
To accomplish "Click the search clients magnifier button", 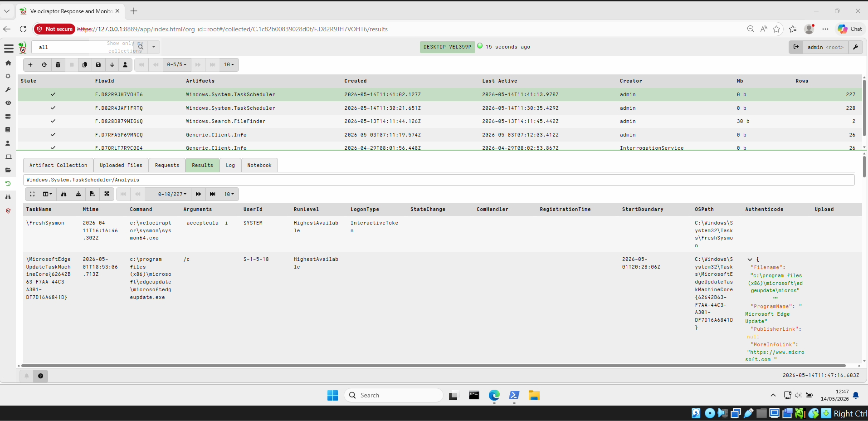I will tap(141, 47).
